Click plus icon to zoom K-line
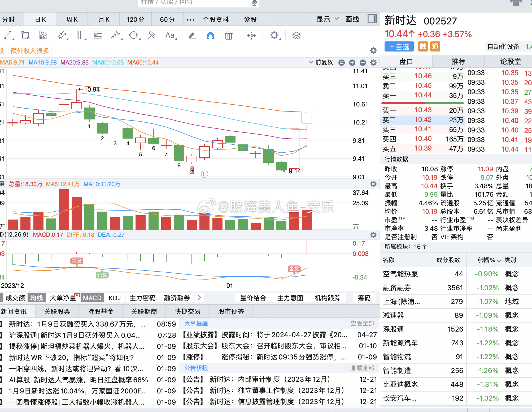Screen dimensions: 532x412 [352, 62]
